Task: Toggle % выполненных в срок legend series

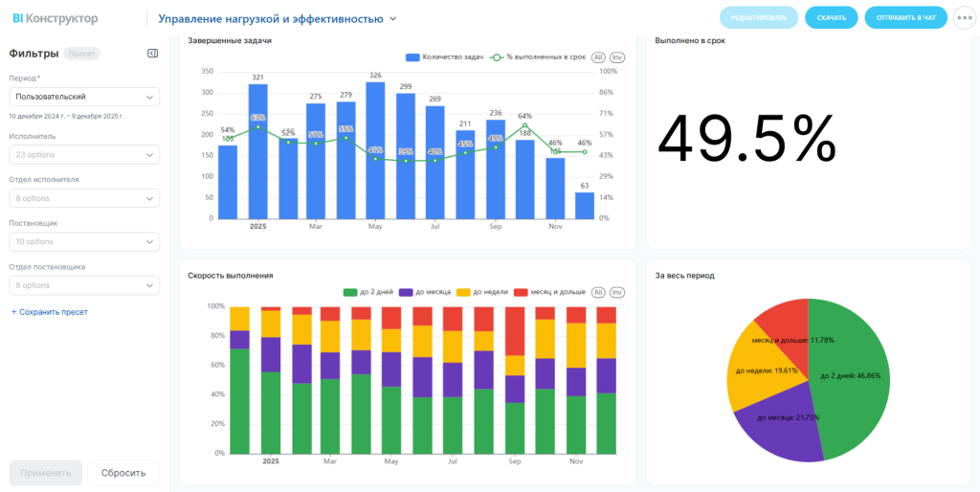Action: point(537,57)
